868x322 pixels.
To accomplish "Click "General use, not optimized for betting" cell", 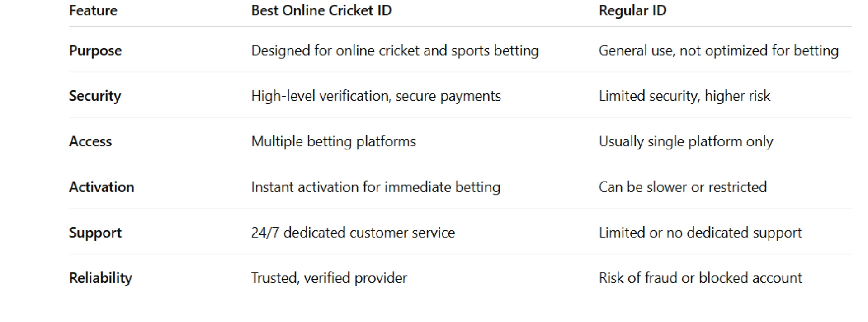I will pyautogui.click(x=718, y=50).
